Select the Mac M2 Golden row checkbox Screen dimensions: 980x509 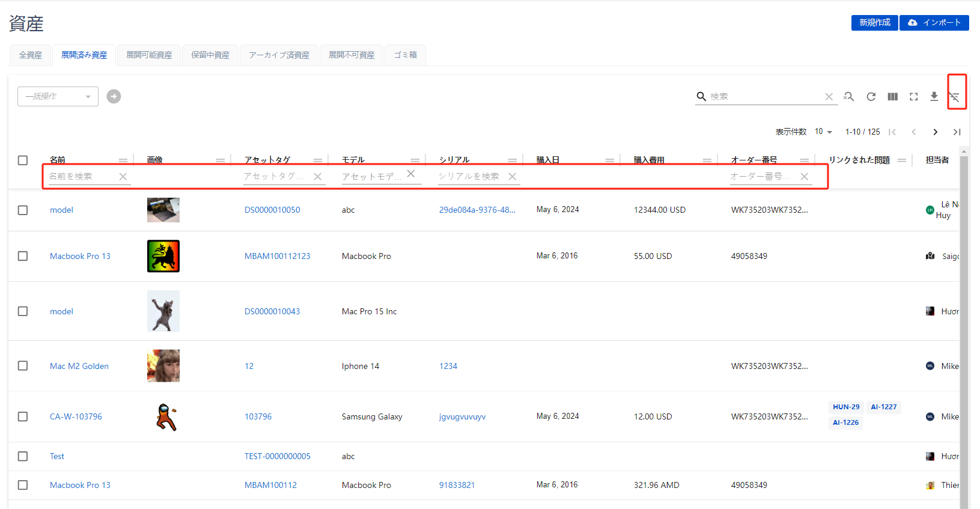[x=23, y=366]
